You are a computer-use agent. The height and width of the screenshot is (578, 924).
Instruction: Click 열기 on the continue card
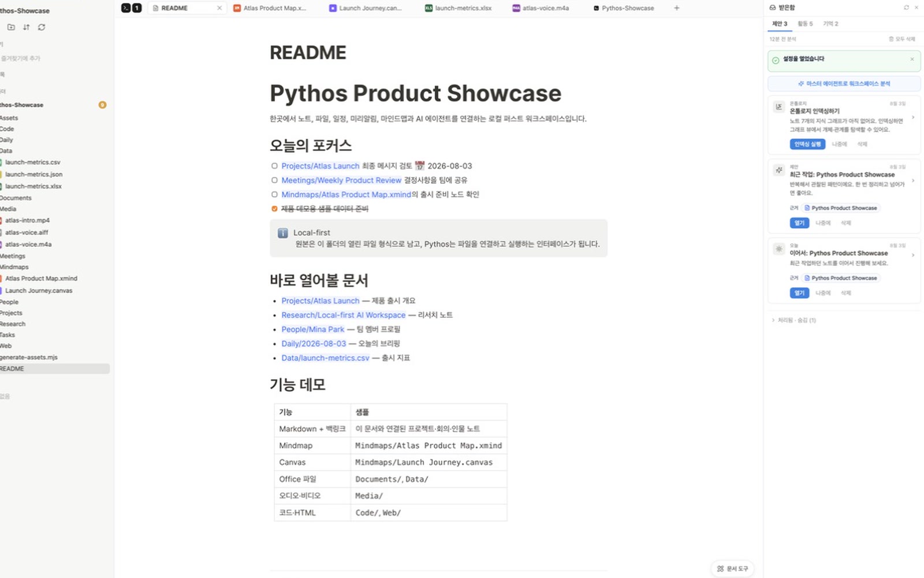[x=799, y=293]
